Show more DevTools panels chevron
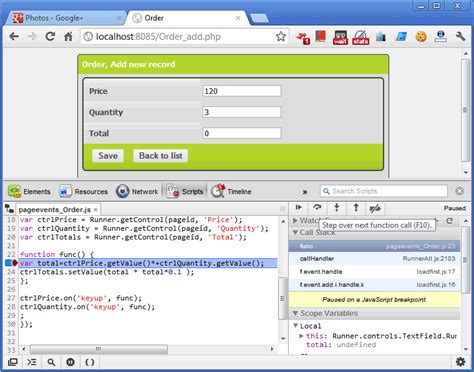474x372 pixels. click(305, 192)
